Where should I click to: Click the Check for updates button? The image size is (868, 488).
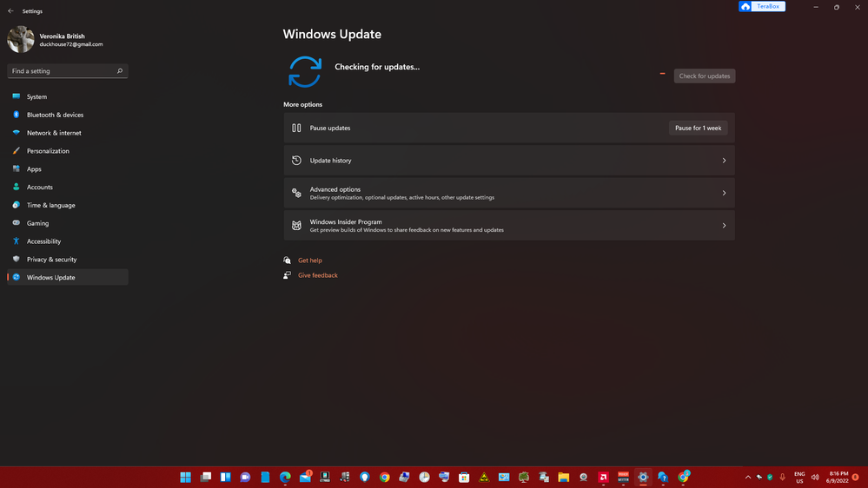click(704, 76)
